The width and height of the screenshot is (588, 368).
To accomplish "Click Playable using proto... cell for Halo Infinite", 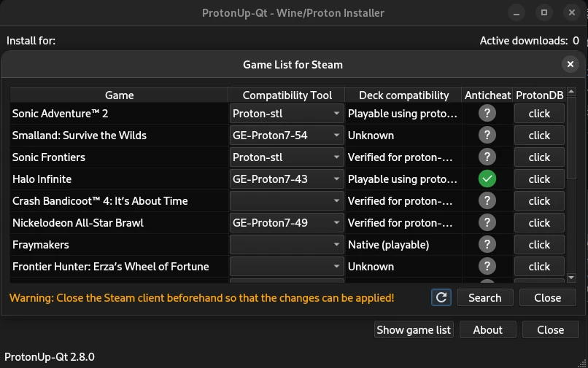I will [x=403, y=179].
